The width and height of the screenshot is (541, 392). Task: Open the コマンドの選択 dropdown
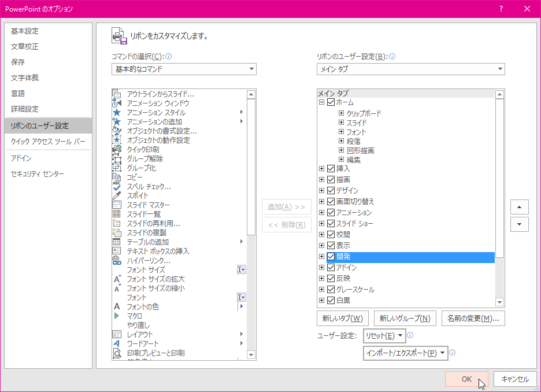coord(184,69)
